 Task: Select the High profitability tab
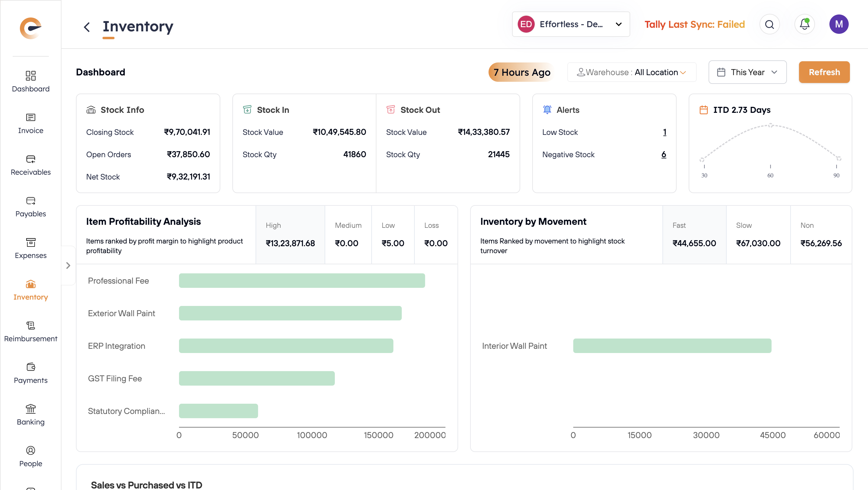point(290,235)
